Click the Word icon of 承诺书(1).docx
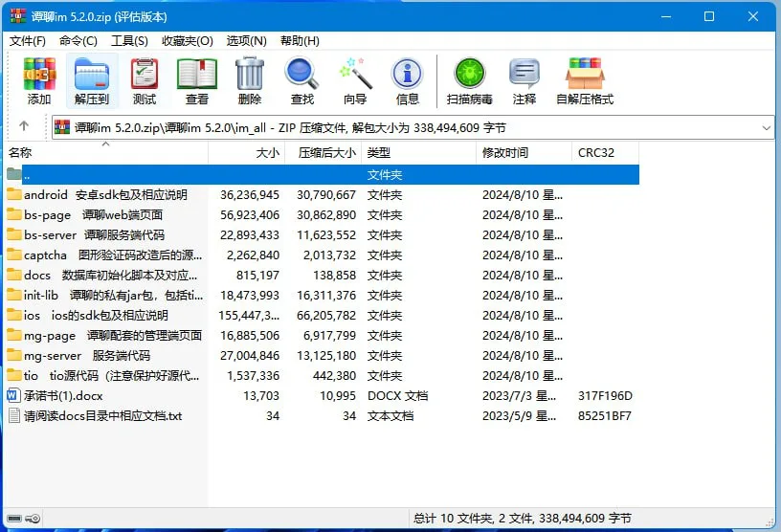 (x=14, y=395)
